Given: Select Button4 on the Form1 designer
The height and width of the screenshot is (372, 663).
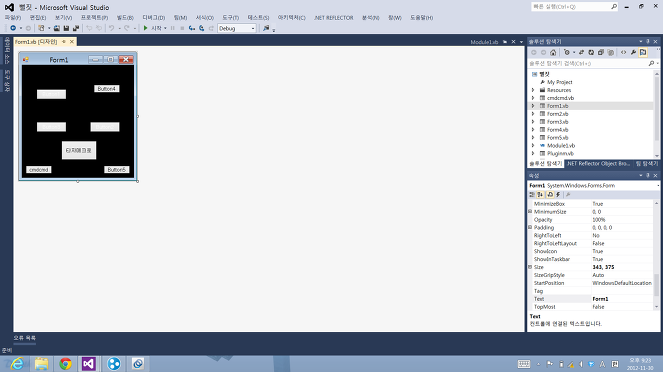Looking at the screenshot, I should (107, 89).
